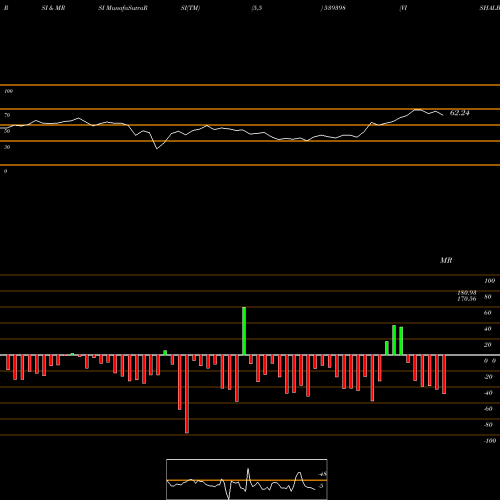The width and height of the screenshot is (500, 500).
Task: Click the header text 539398
Action: point(334,8)
